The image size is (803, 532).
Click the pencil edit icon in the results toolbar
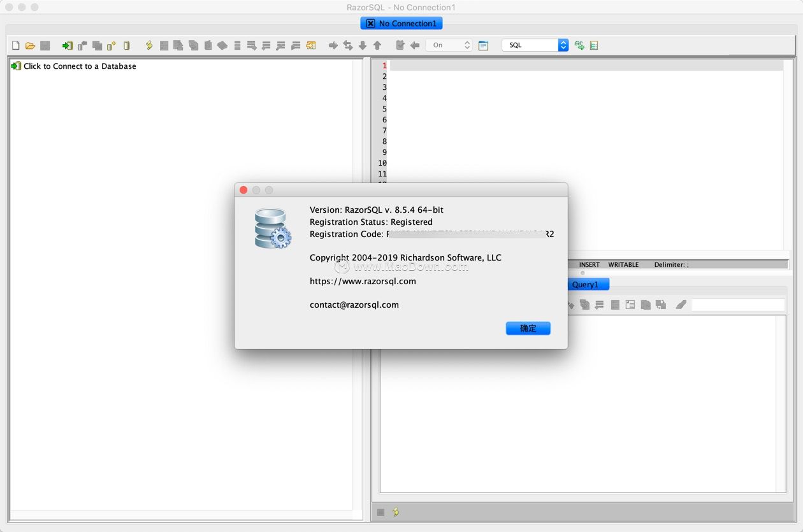coord(681,305)
